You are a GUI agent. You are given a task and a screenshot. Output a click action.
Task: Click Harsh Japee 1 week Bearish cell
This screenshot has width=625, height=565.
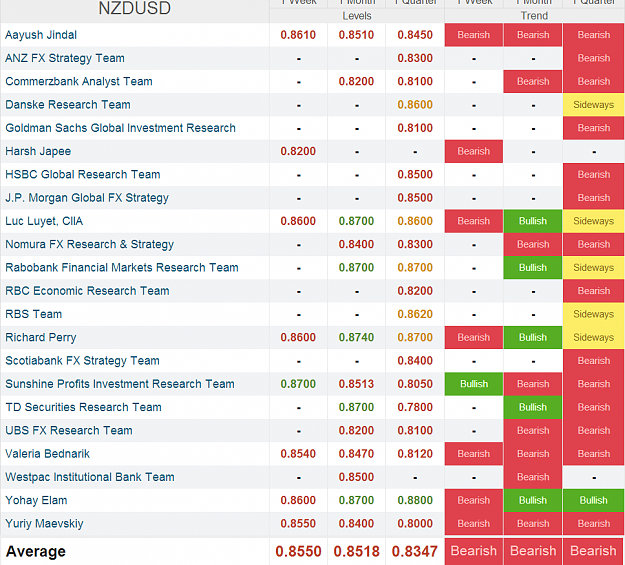click(474, 151)
